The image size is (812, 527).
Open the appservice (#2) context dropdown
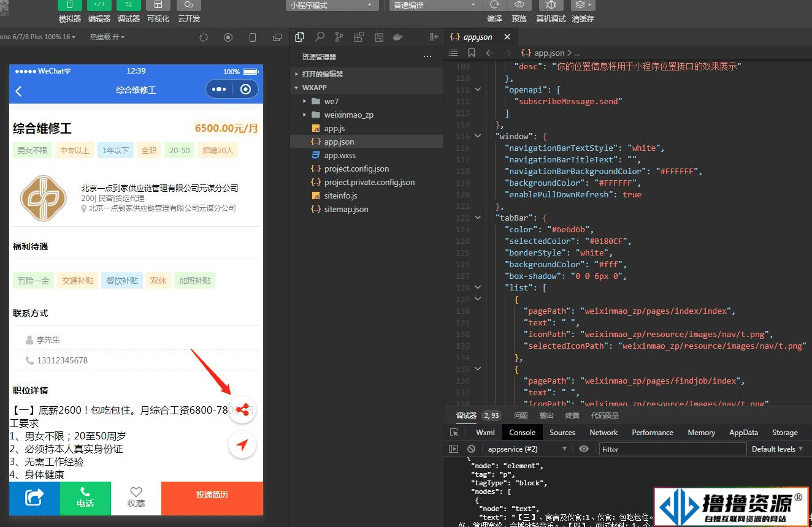click(x=527, y=449)
